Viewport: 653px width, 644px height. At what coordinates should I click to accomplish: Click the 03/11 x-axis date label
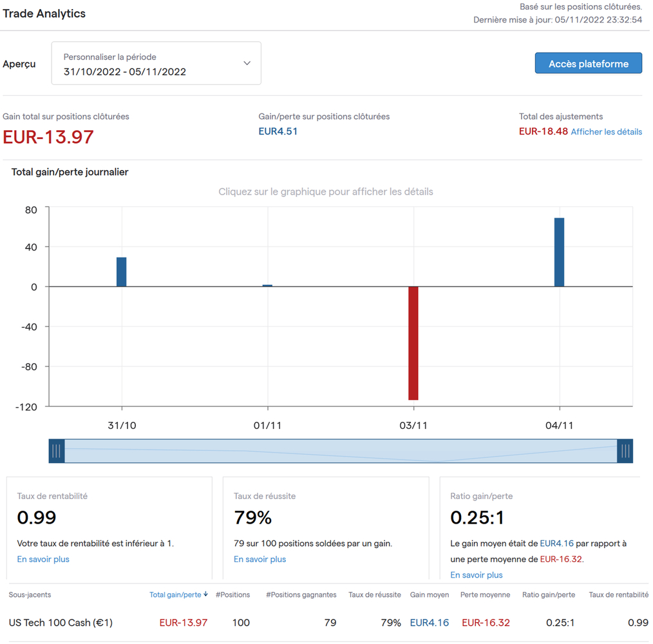coord(413,425)
